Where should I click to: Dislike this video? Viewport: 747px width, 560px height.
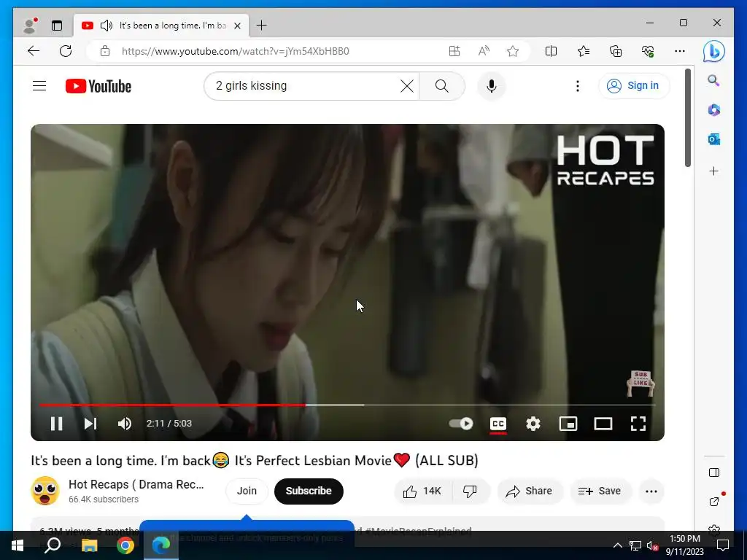[x=471, y=491]
